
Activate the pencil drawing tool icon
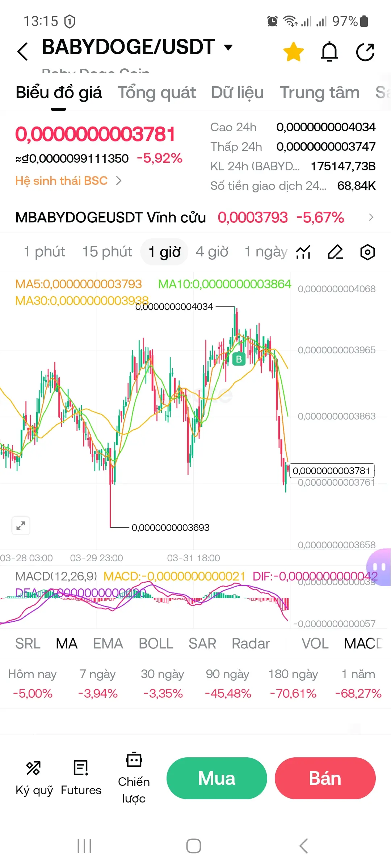[x=335, y=252]
